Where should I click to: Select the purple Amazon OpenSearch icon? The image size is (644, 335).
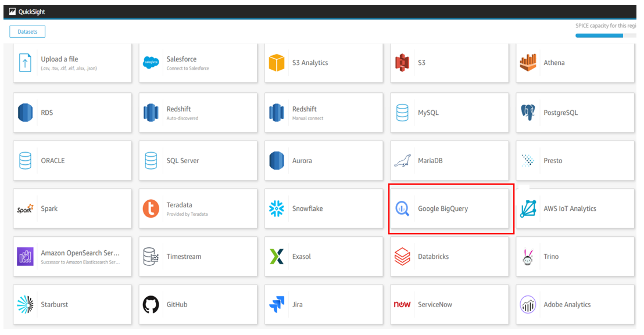click(25, 257)
